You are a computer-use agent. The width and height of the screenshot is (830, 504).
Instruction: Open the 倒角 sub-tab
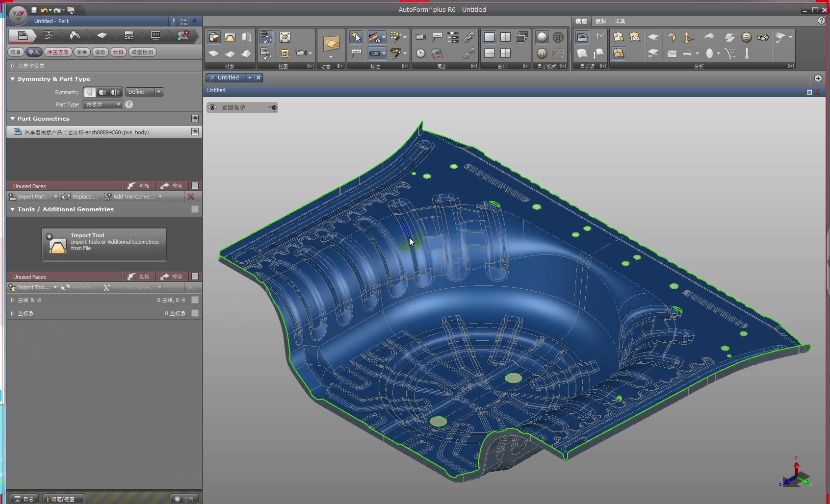click(82, 52)
